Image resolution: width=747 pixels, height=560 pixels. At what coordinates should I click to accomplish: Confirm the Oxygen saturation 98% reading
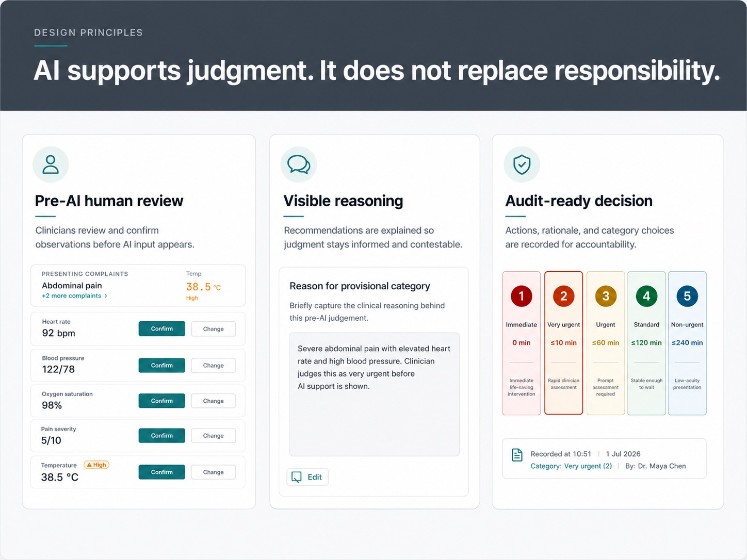pyautogui.click(x=161, y=401)
